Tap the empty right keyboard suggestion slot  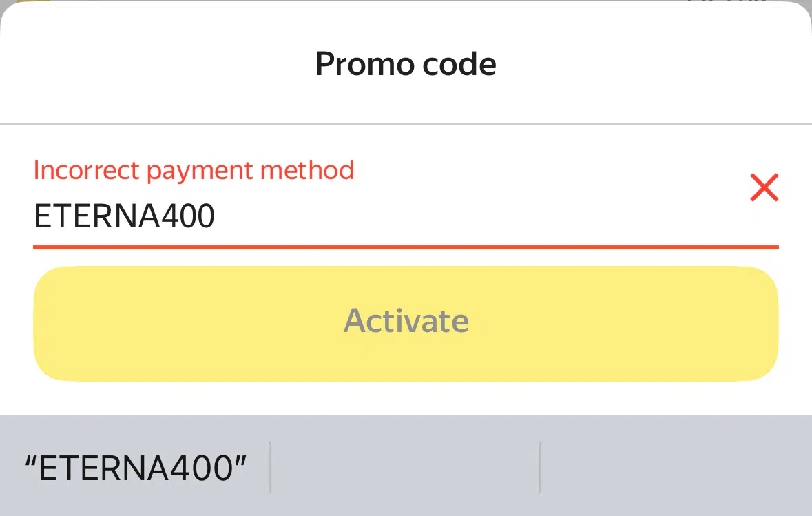tap(676, 468)
